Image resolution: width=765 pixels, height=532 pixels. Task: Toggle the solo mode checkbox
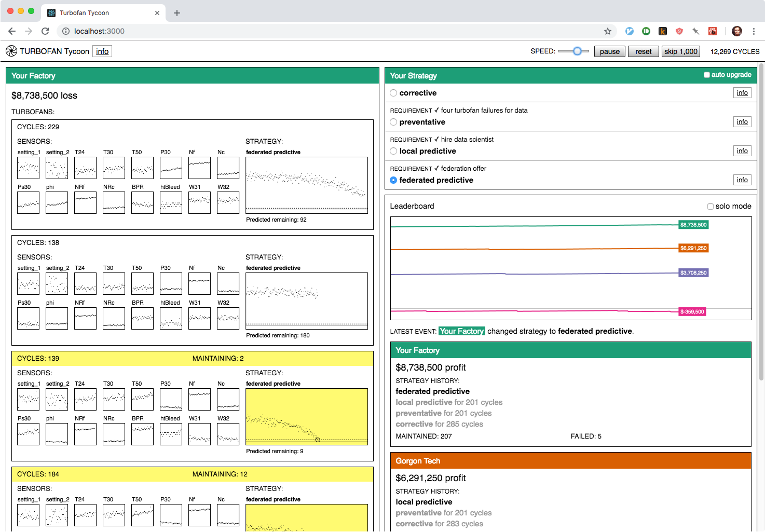click(x=711, y=207)
